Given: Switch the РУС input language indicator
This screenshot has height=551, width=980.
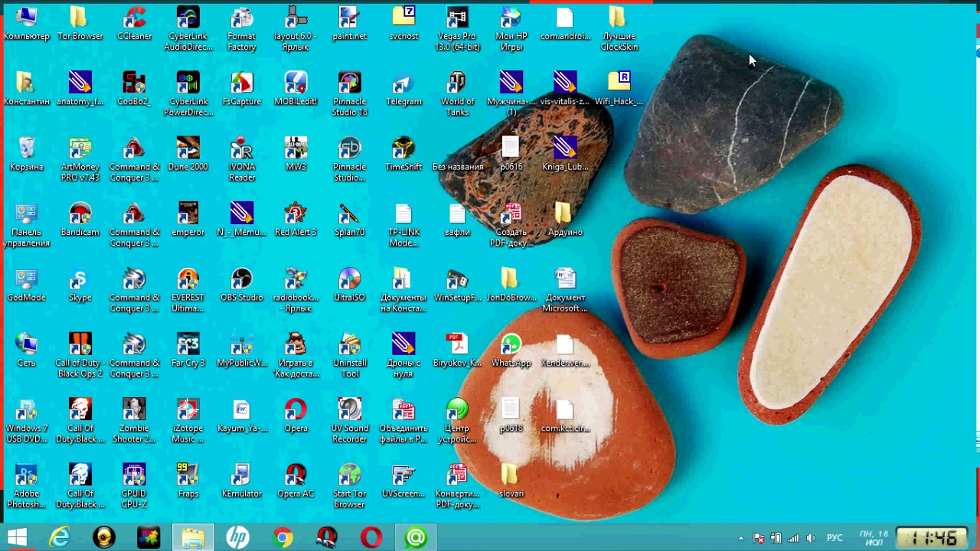Looking at the screenshot, I should coord(835,538).
